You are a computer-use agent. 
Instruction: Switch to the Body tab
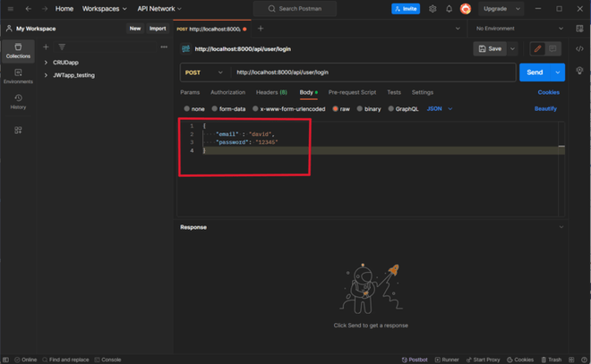click(308, 92)
